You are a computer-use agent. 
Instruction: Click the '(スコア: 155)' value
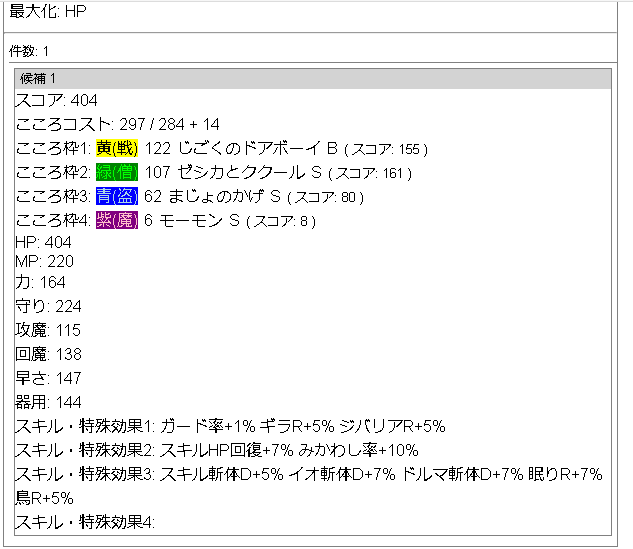pyautogui.click(x=386, y=149)
